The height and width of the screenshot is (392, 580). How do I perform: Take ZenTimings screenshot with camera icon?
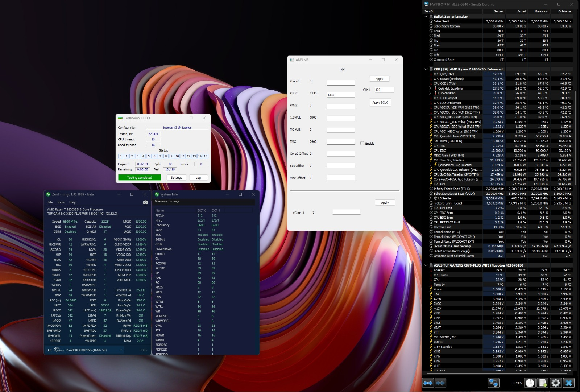click(145, 202)
